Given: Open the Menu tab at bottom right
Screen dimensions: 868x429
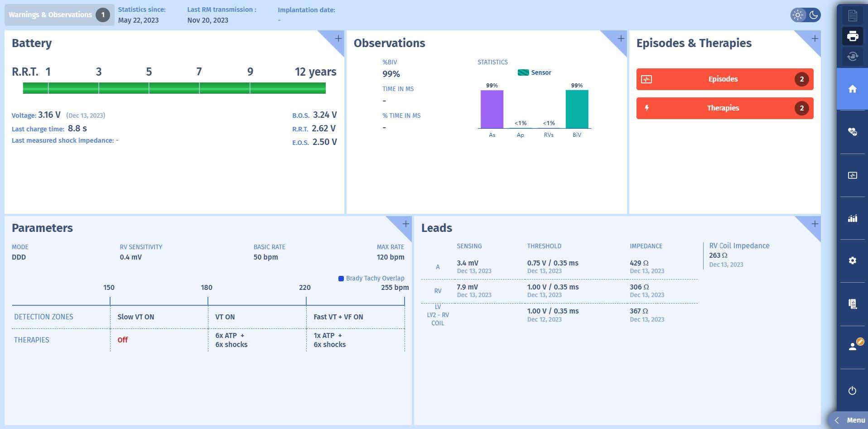Looking at the screenshot, I should [850, 420].
